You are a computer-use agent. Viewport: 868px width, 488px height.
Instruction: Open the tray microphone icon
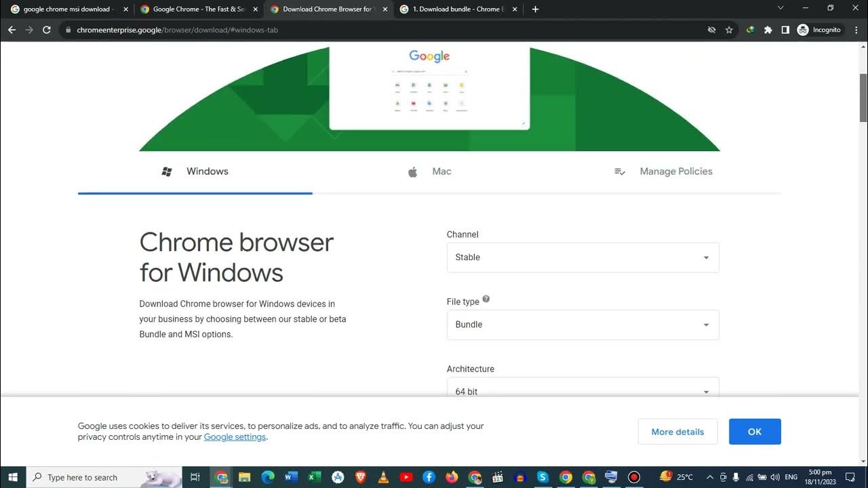pyautogui.click(x=736, y=477)
